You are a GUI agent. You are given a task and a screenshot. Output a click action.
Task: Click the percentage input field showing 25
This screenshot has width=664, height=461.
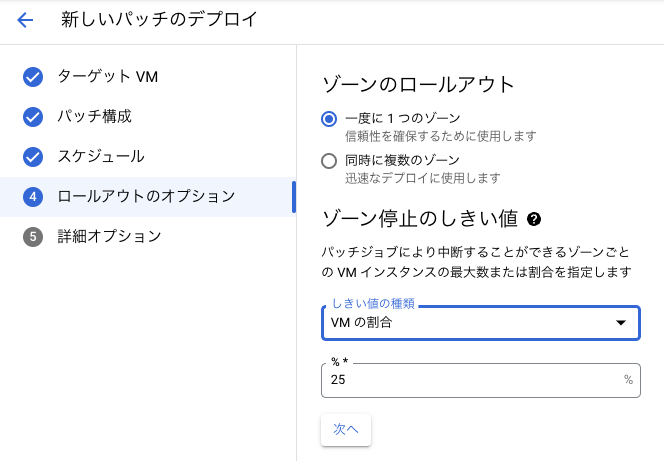(x=470, y=380)
